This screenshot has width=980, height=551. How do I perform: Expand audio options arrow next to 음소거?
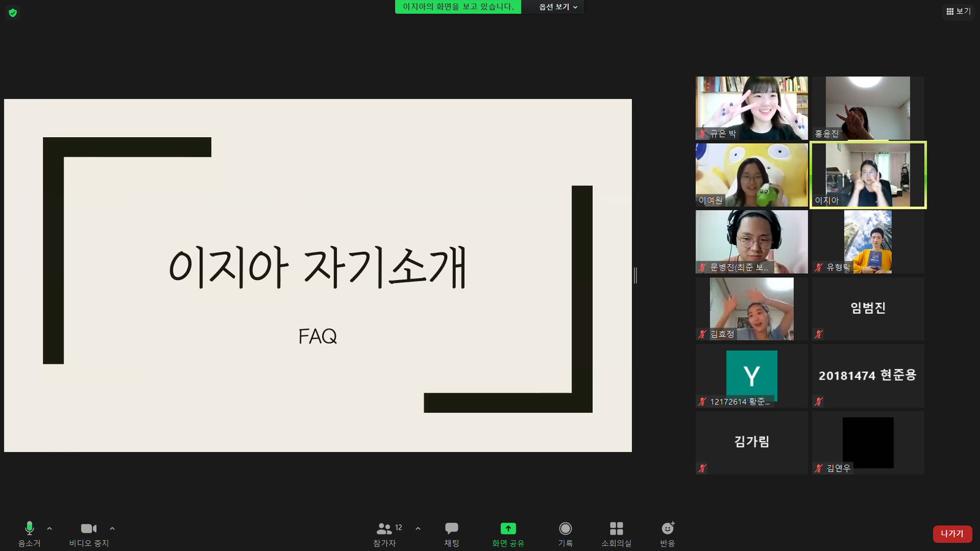point(50,528)
